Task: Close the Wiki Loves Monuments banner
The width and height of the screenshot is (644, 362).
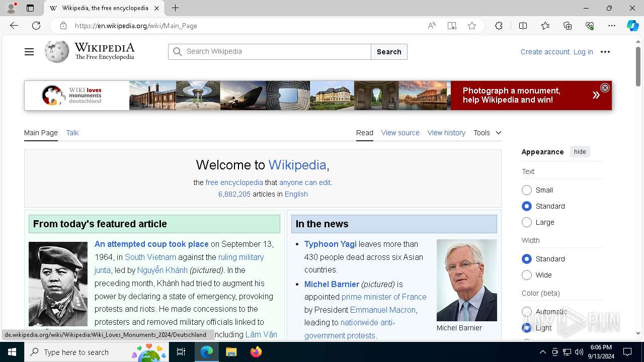Action: pos(605,87)
